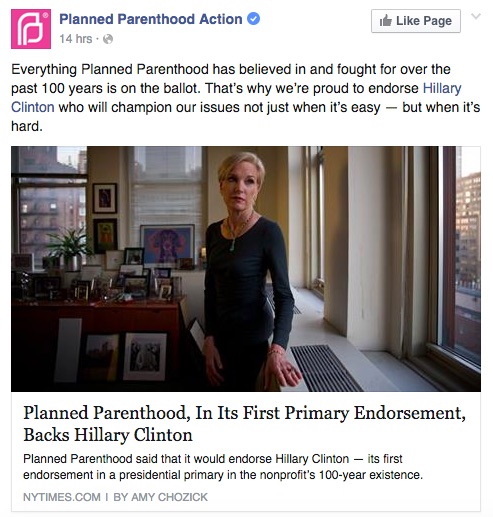The image size is (493, 517).
Task: Click the large window on the photo's right
Action: tap(460, 253)
